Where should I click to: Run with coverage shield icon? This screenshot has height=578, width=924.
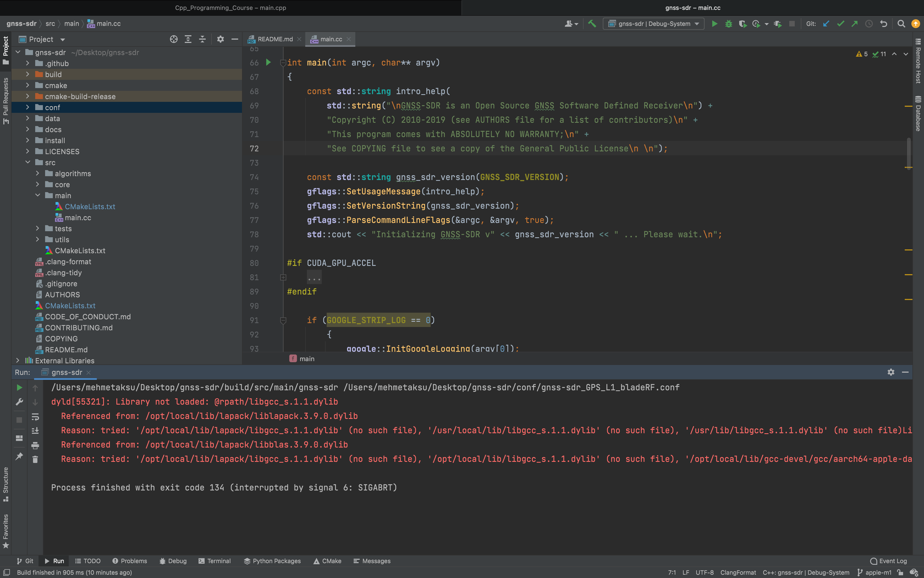742,24
